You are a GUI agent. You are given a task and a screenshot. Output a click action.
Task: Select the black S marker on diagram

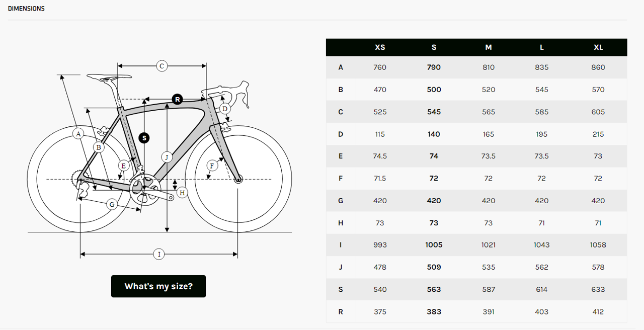(x=144, y=137)
